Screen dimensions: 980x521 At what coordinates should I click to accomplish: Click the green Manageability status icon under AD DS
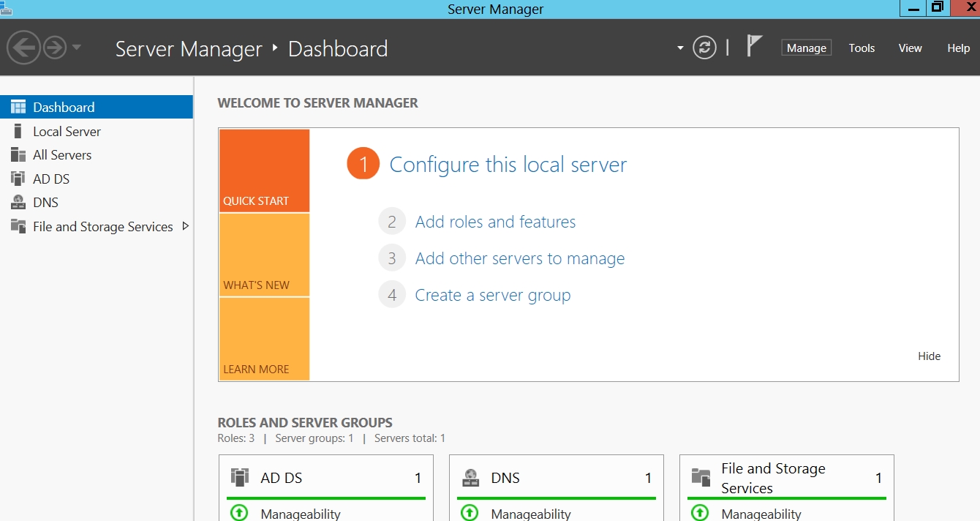239,513
